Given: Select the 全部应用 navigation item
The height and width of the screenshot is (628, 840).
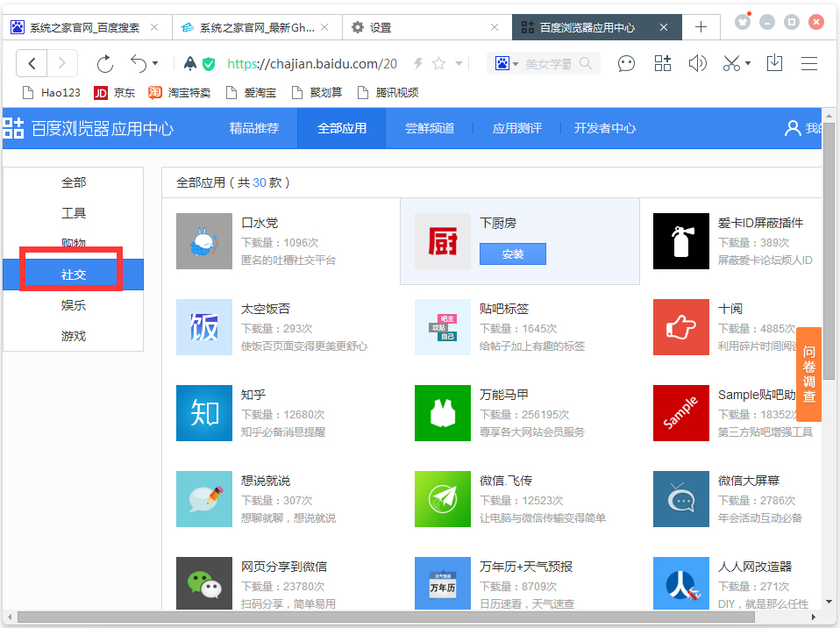Looking at the screenshot, I should click(x=342, y=128).
